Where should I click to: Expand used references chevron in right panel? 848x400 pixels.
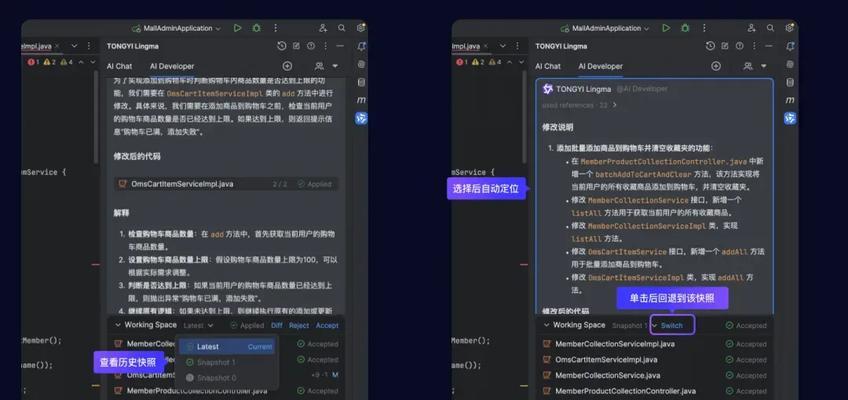pyautogui.click(x=614, y=105)
